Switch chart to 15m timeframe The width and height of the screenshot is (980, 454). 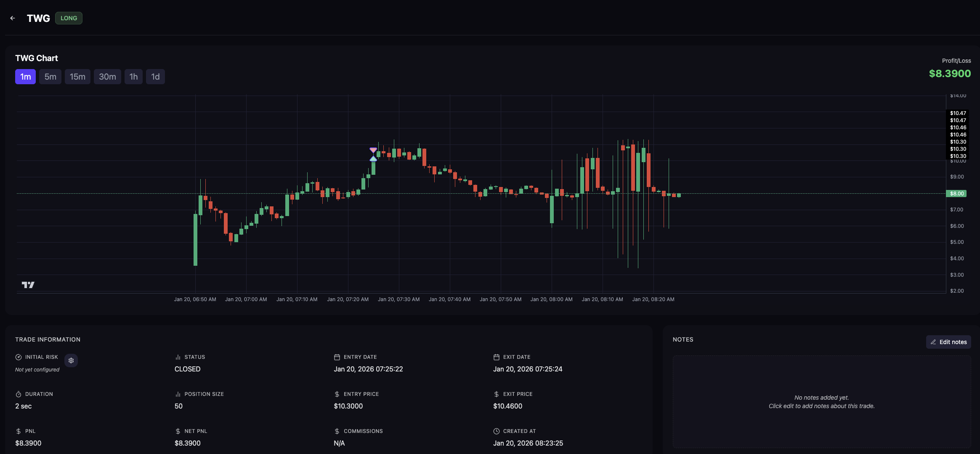(77, 77)
